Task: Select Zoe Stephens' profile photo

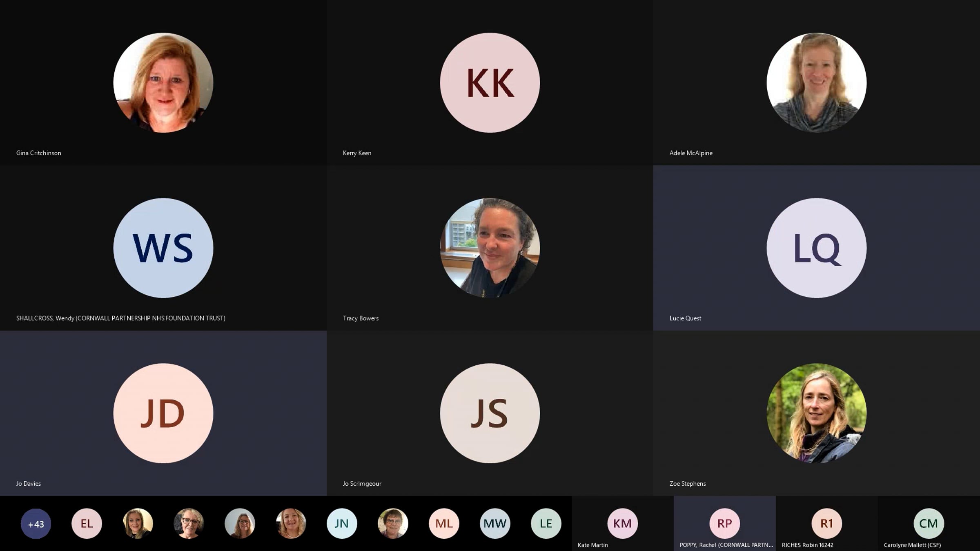Action: [816, 413]
